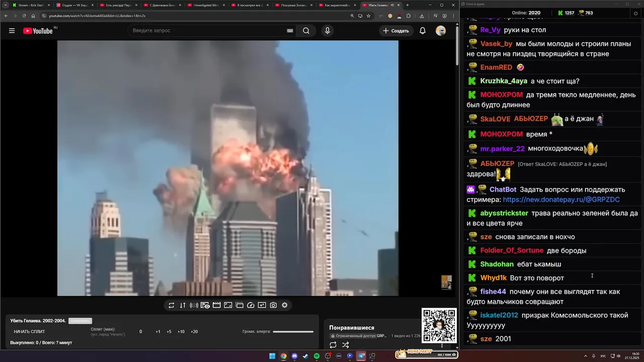This screenshot has width=644, height=362.
Task: Click the speedometer playback speed icon
Action: pos(251,305)
